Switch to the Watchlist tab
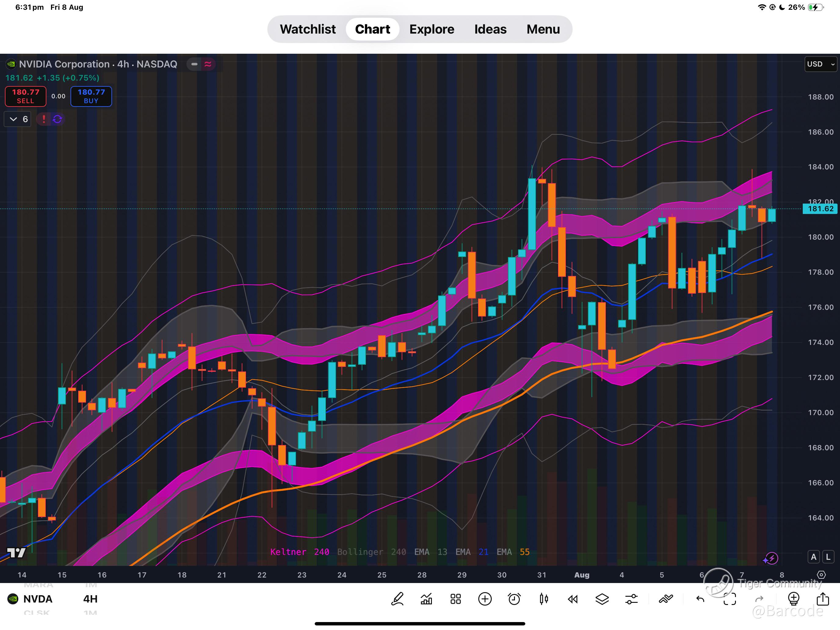The image size is (840, 630). tap(308, 29)
